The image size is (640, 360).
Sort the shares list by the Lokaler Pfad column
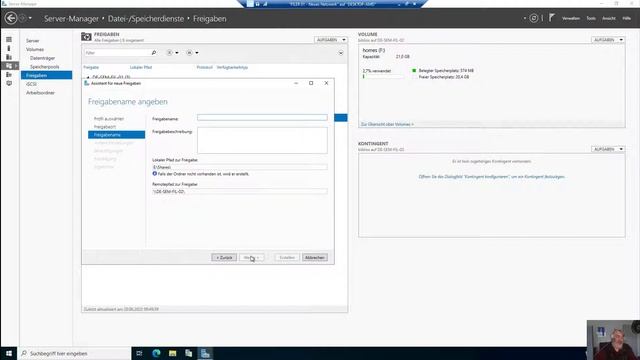[x=141, y=67]
